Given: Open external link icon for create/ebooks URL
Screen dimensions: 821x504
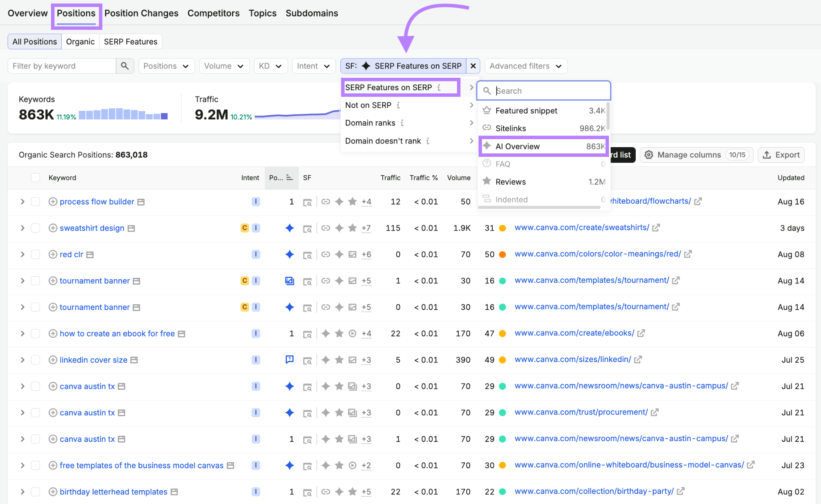Looking at the screenshot, I should pos(641,333).
